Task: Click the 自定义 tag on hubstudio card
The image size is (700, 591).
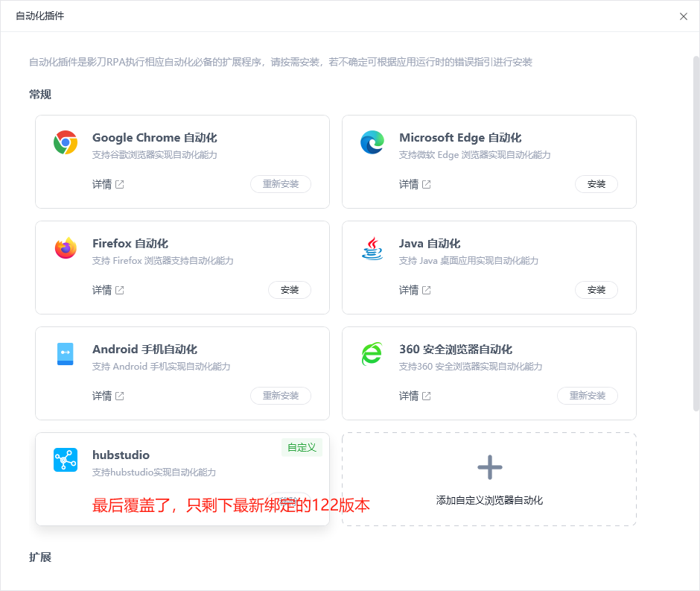Action: [302, 448]
